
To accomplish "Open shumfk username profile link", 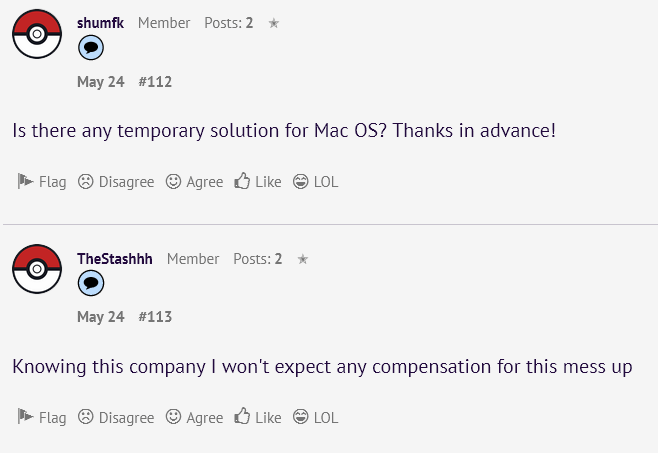I will coord(100,23).
